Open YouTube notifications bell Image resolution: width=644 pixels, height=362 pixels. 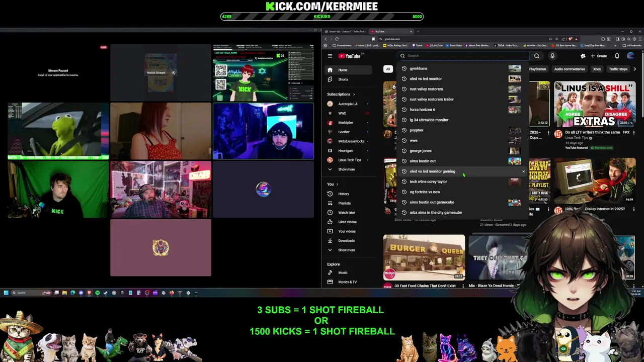click(617, 56)
